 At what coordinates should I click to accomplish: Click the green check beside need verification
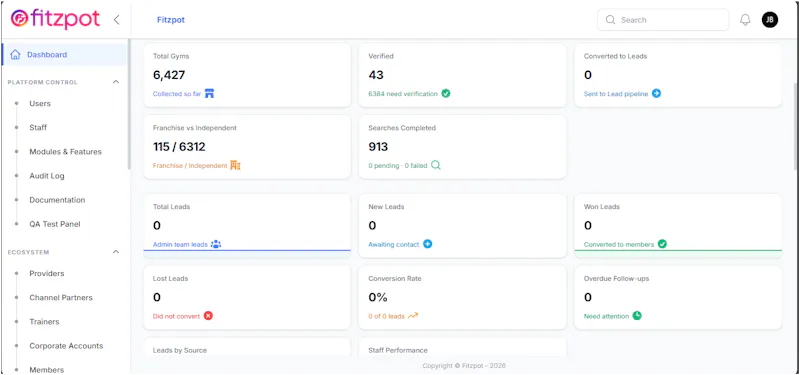(446, 94)
